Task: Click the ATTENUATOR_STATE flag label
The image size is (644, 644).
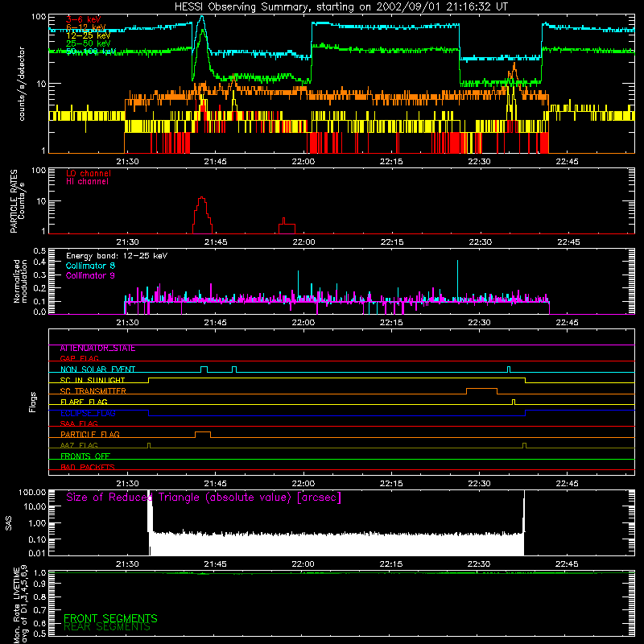Action: click(x=97, y=349)
